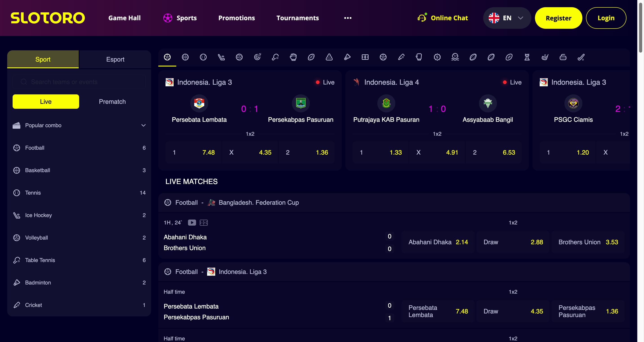Select the Badminton shuttlecock icon in the sports bar

pos(347,57)
